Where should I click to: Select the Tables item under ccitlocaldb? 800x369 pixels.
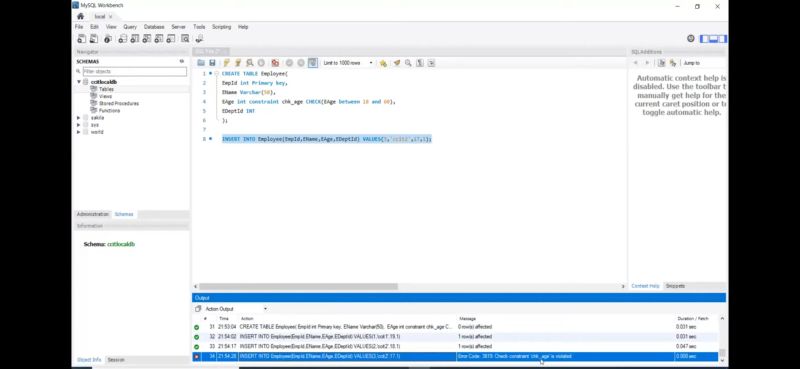(106, 89)
